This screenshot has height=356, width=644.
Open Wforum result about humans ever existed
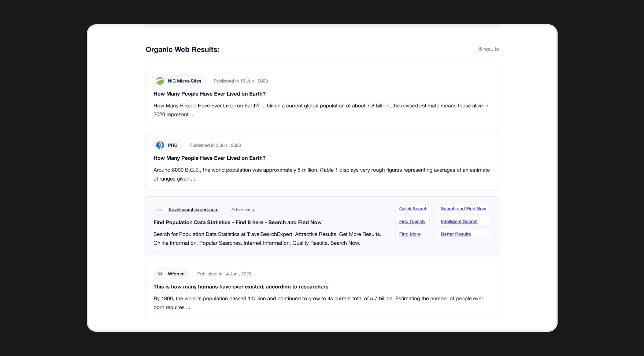point(241,287)
